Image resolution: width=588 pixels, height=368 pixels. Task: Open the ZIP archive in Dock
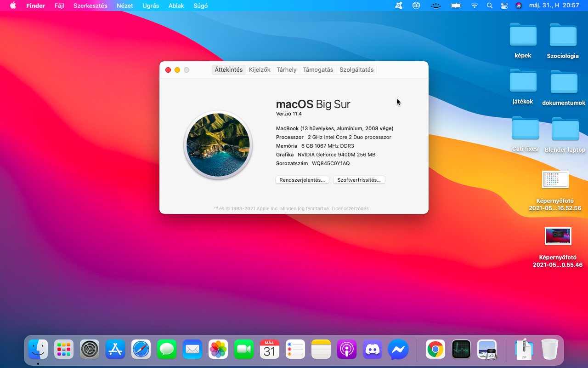coord(524,350)
